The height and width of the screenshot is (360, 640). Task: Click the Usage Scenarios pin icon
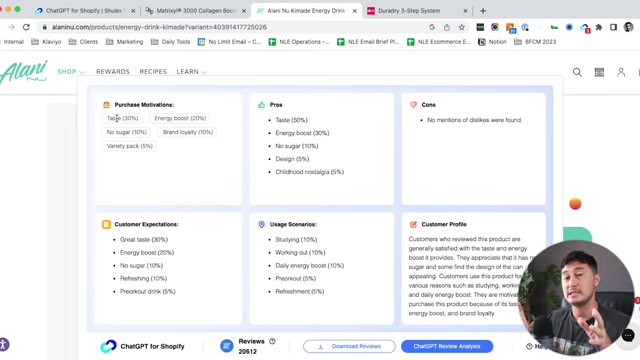[x=261, y=224]
